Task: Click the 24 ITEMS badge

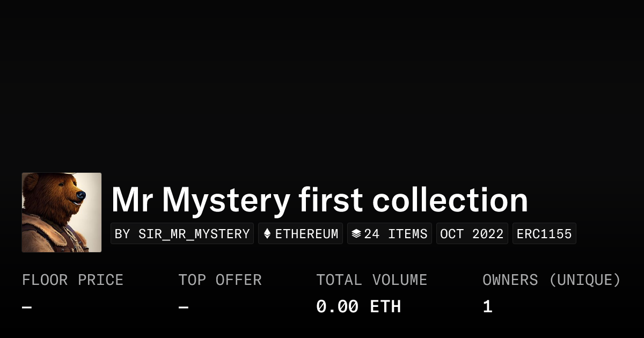Action: (390, 234)
